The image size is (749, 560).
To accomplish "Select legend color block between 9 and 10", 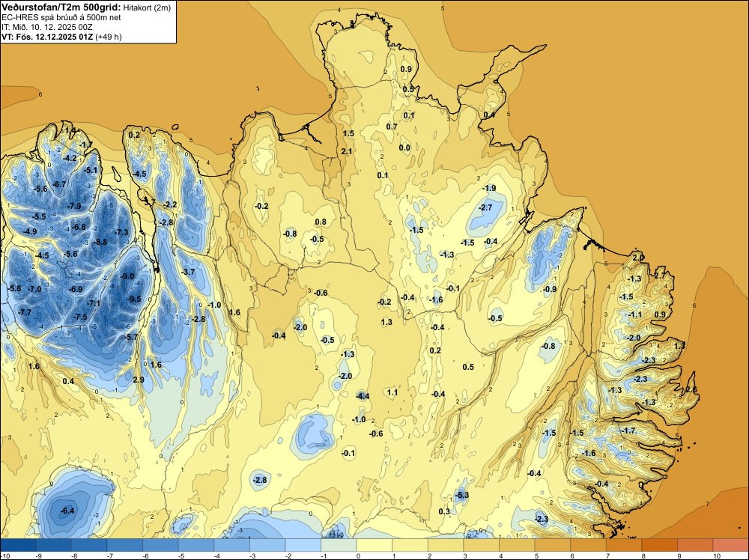I will click(696, 545).
